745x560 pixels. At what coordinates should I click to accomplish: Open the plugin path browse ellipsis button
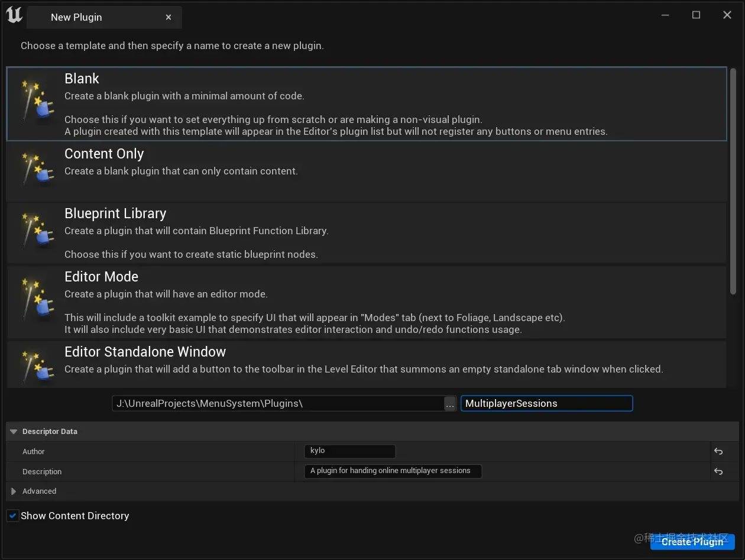coord(450,403)
